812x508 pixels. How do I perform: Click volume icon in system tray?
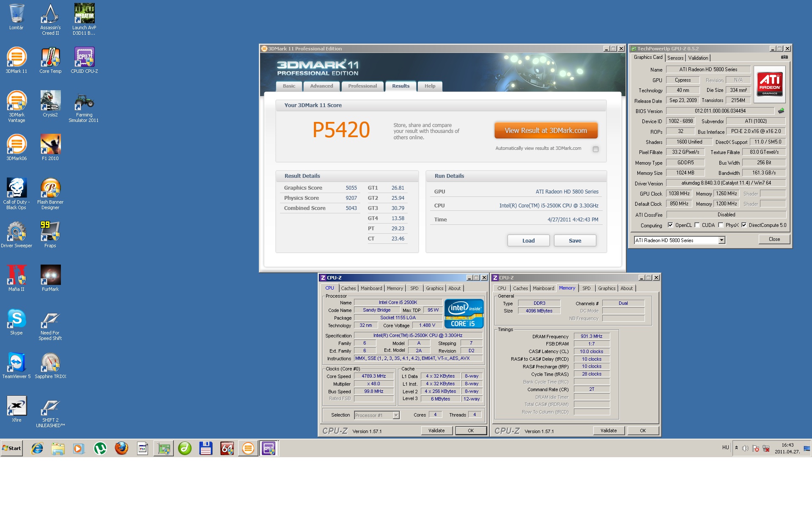pos(745,448)
